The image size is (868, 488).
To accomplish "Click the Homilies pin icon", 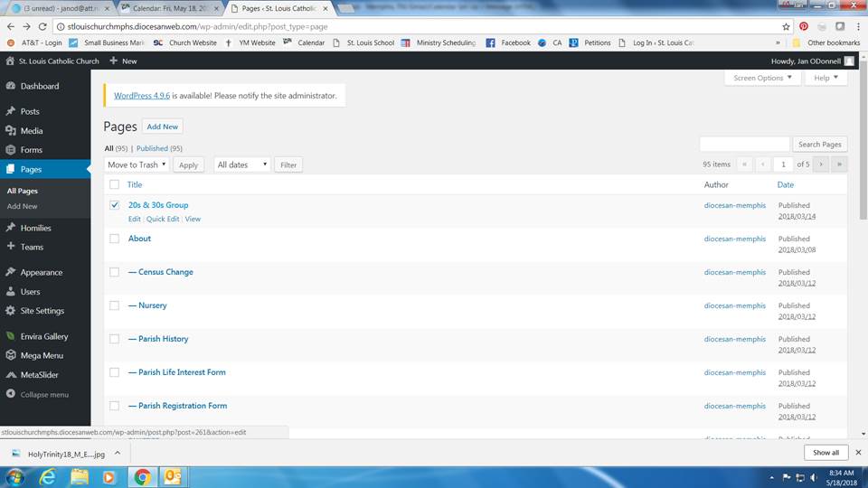I will 11,228.
